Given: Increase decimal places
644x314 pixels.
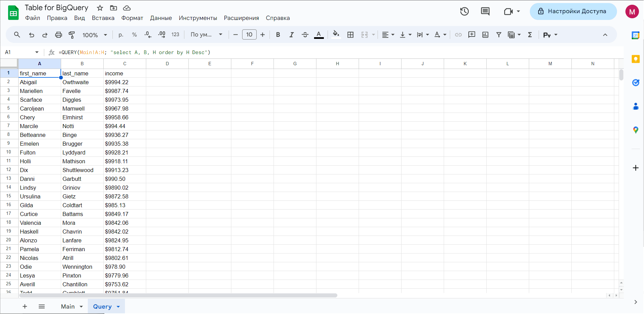Looking at the screenshot, I should click(162, 34).
